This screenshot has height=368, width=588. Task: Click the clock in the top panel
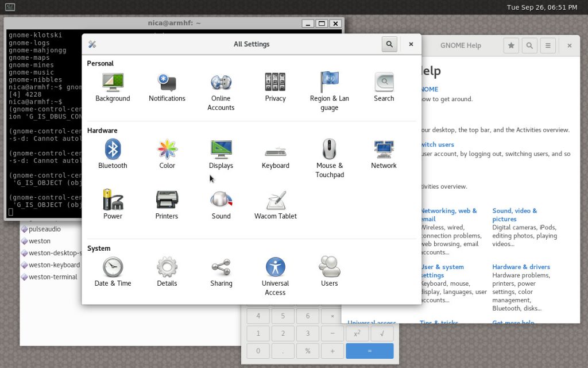coord(542,7)
